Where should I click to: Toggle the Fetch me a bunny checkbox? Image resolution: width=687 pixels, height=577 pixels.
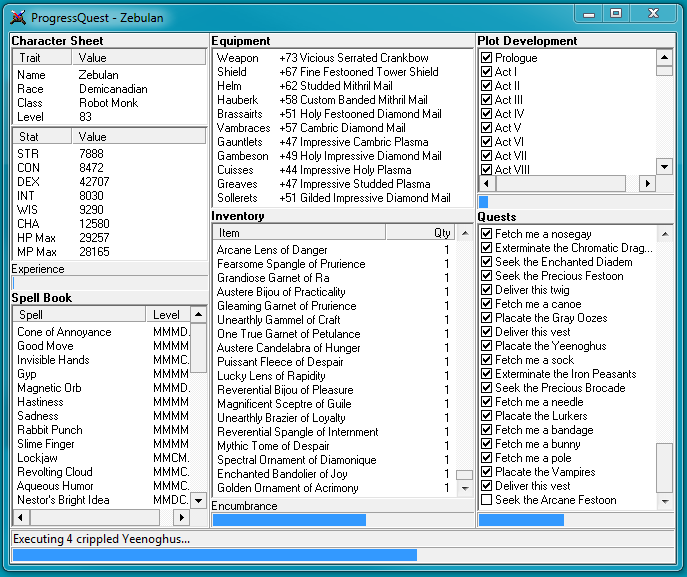(x=486, y=443)
